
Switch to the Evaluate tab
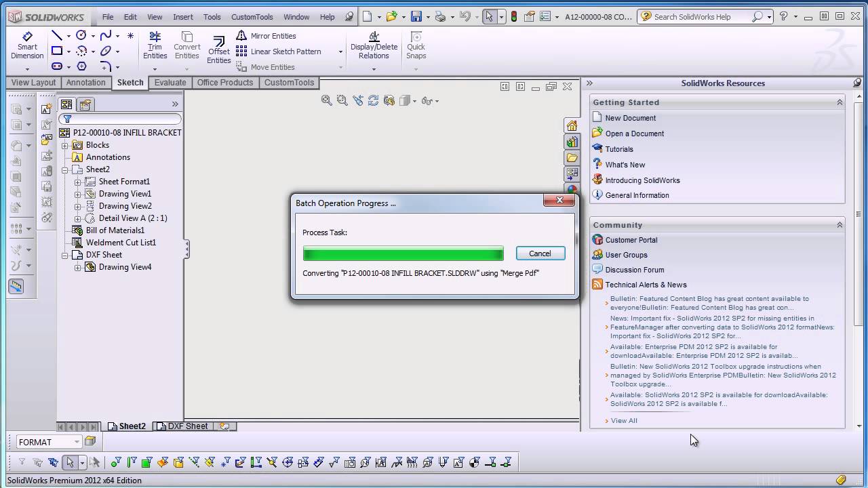click(170, 83)
